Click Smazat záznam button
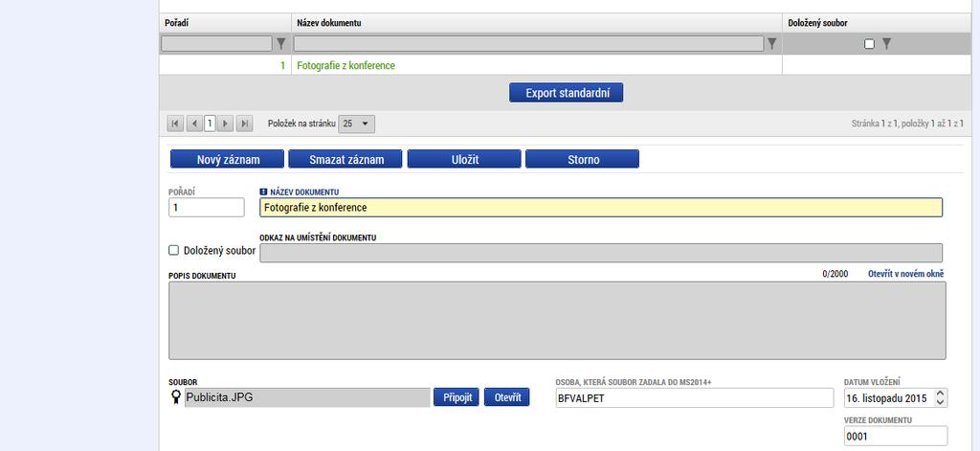This screenshot has height=451, width=980. pyautogui.click(x=346, y=160)
